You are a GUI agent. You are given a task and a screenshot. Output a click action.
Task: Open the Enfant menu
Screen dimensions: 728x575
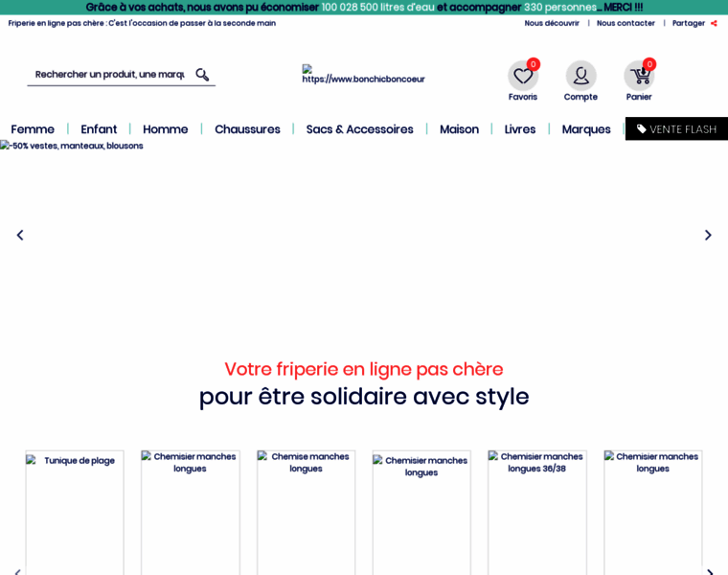(x=99, y=129)
